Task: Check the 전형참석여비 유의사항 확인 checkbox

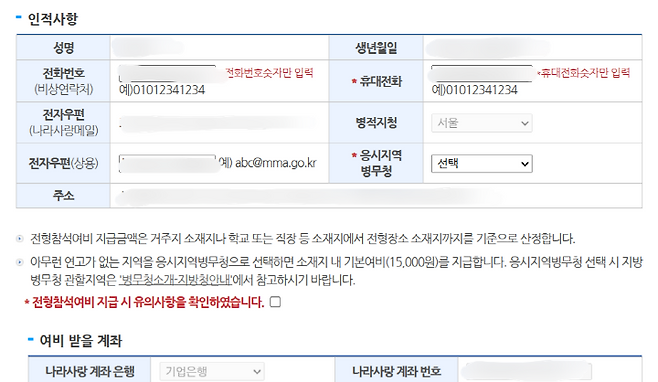Action: (x=275, y=302)
